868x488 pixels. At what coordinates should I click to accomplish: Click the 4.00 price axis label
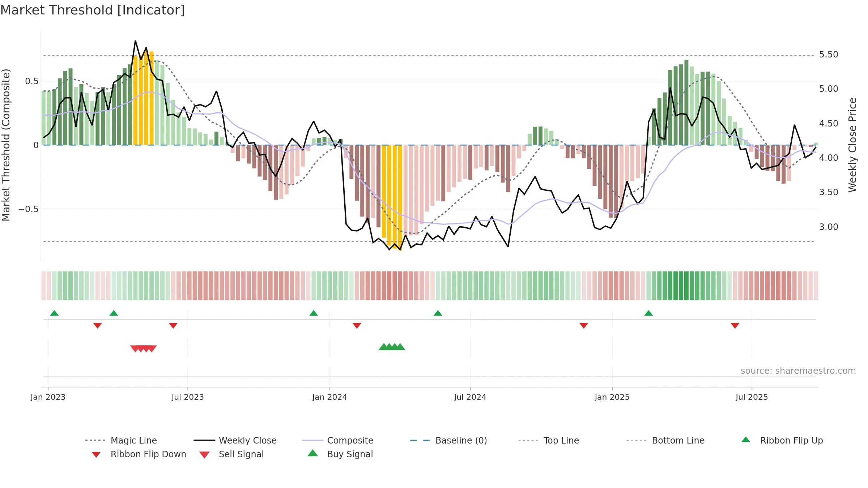(x=829, y=158)
